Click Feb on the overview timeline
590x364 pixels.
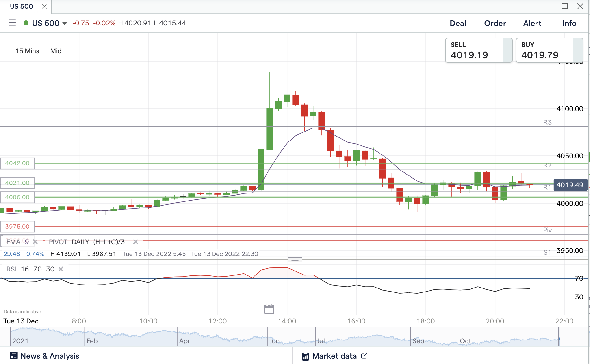92,341
